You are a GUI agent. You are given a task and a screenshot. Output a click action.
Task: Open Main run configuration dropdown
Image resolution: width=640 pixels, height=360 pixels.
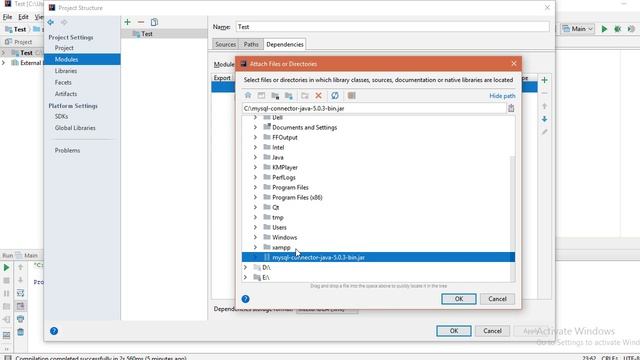pyautogui.click(x=578, y=29)
